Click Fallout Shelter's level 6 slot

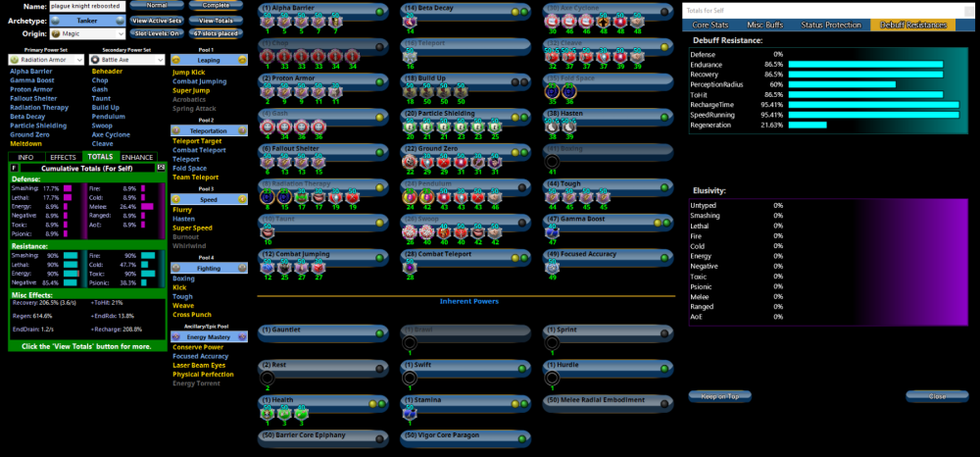[267, 162]
